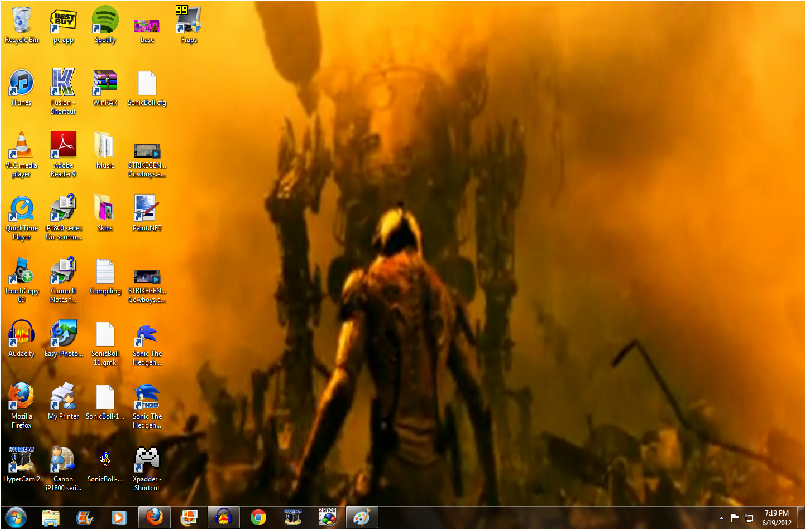805x529 pixels.
Task: Launch the Mozilla Firefox desktop shortcut
Action: [x=21, y=406]
